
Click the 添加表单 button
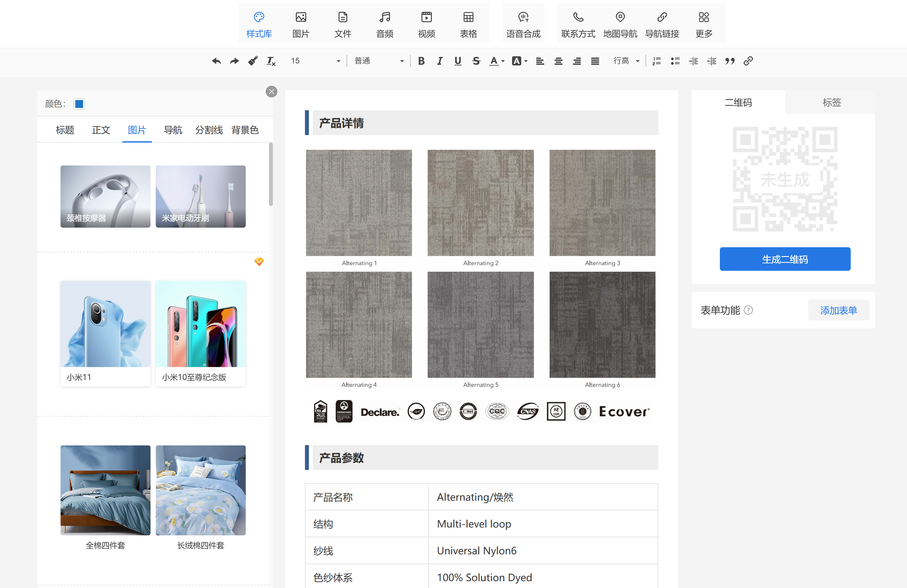pos(838,310)
